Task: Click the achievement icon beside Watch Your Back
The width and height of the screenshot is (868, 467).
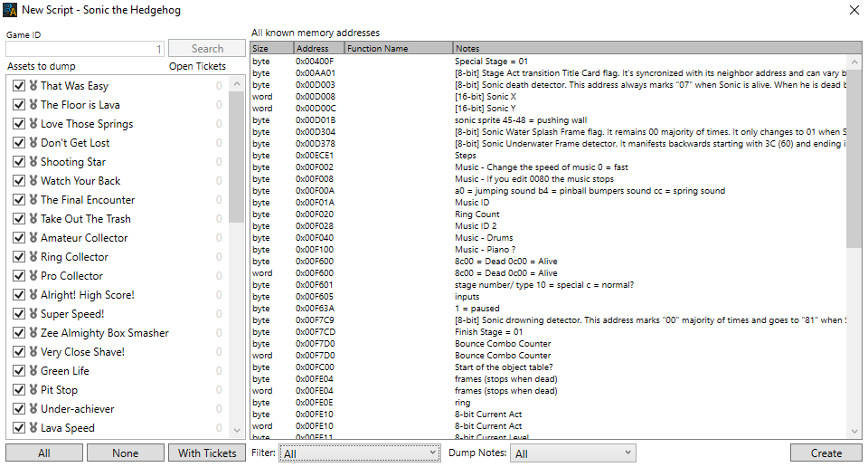Action: coord(33,181)
